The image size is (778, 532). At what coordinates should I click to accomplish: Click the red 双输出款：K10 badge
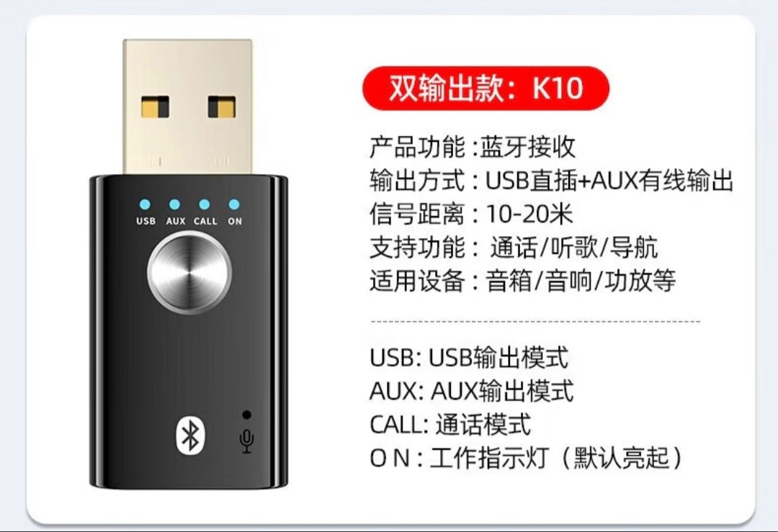[x=486, y=89]
